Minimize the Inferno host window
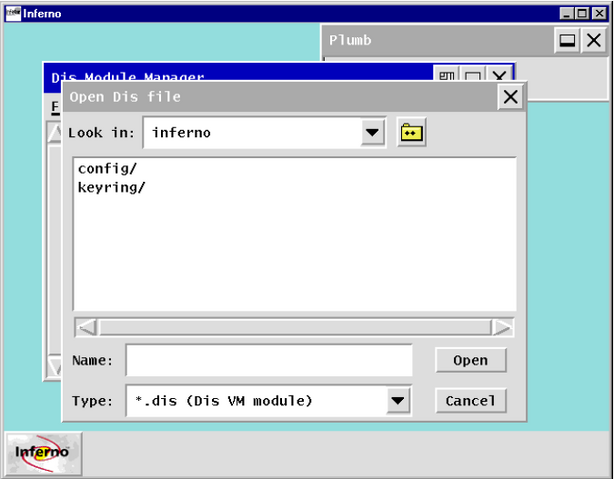614x479 pixels. [x=566, y=14]
